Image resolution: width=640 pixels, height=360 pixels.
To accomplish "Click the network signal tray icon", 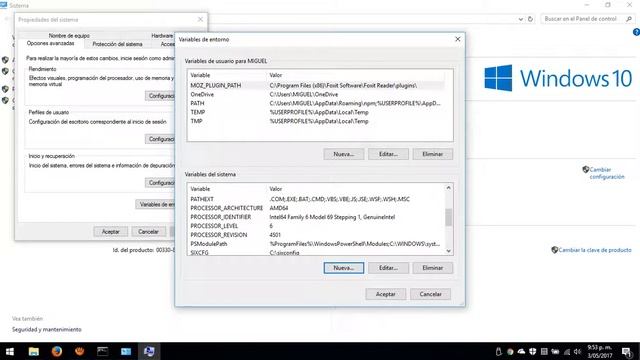I will pyautogui.click(x=567, y=351).
